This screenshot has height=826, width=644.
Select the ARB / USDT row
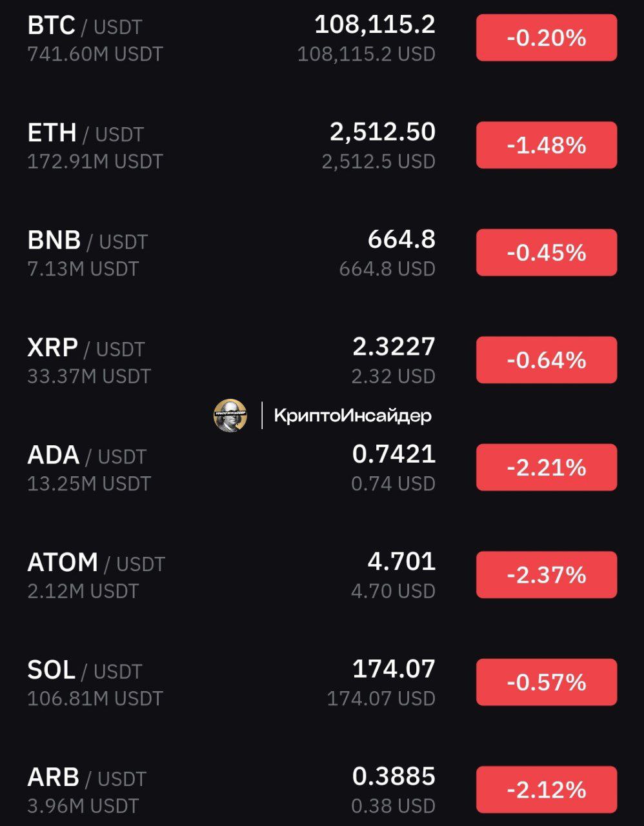[x=322, y=789]
